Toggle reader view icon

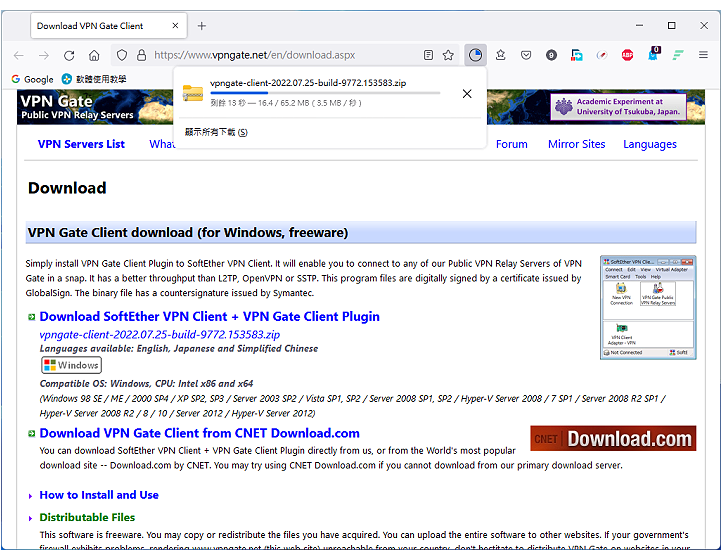(428, 55)
